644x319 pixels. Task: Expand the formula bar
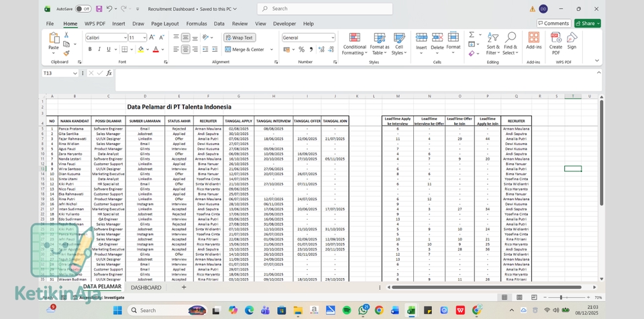(x=598, y=73)
